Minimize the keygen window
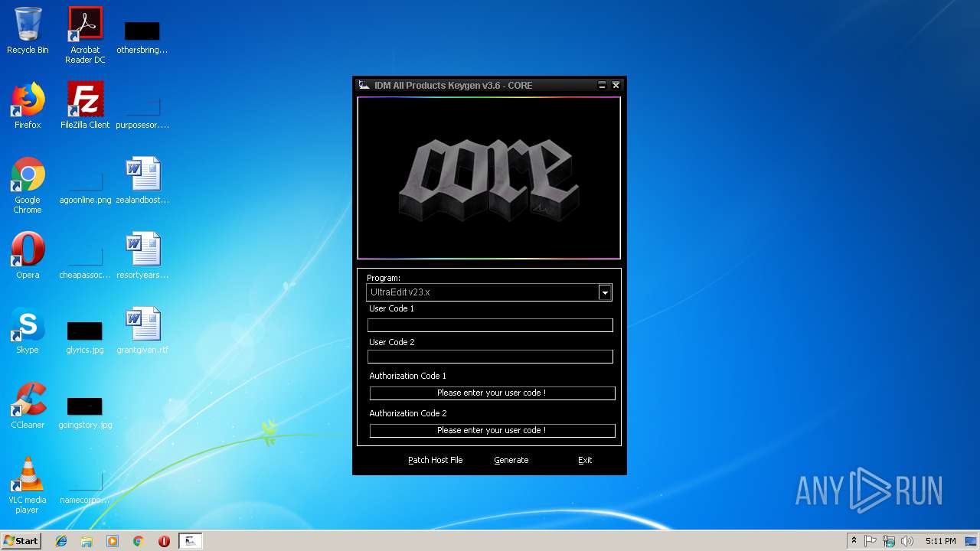The image size is (980, 551). pyautogui.click(x=603, y=85)
